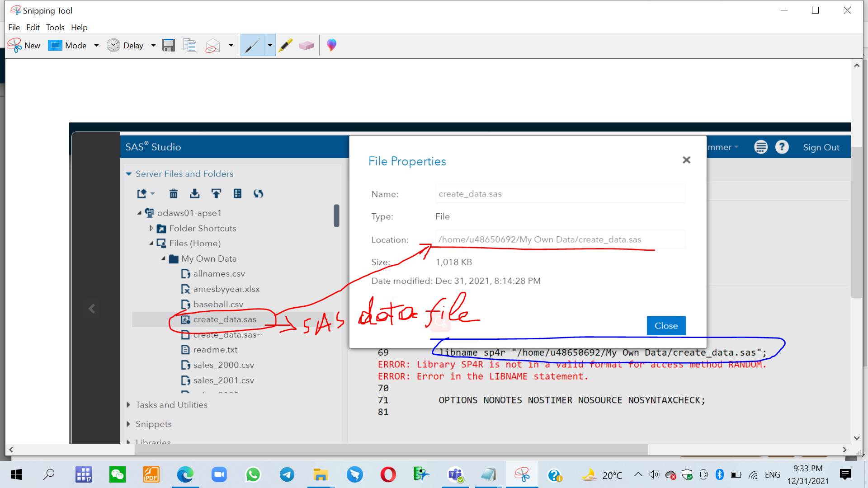Open the Tools menu
This screenshot has width=868, height=488.
(x=55, y=28)
